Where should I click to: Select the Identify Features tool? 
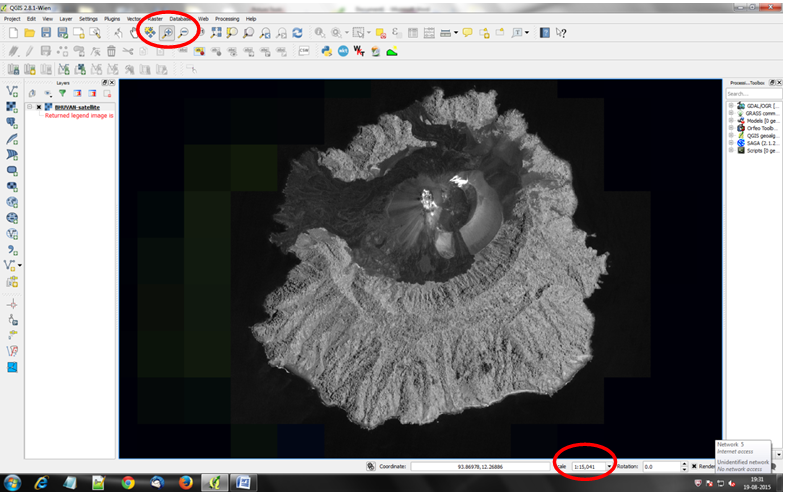pyautogui.click(x=320, y=33)
